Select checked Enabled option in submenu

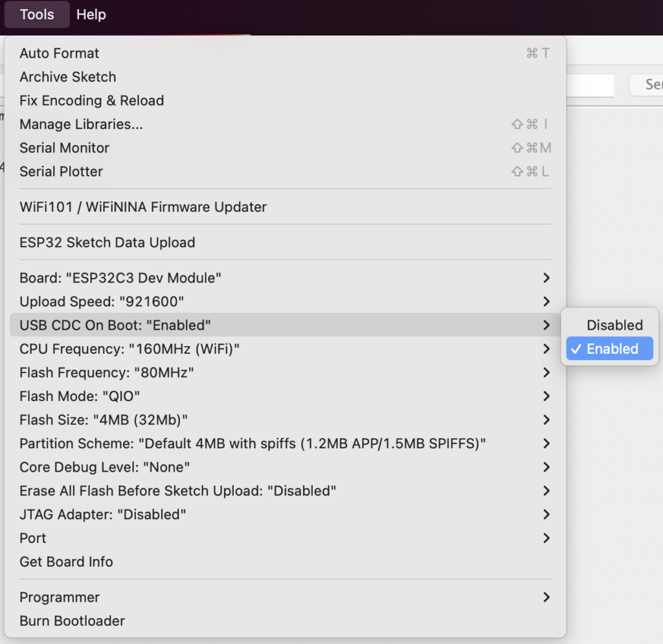609,349
